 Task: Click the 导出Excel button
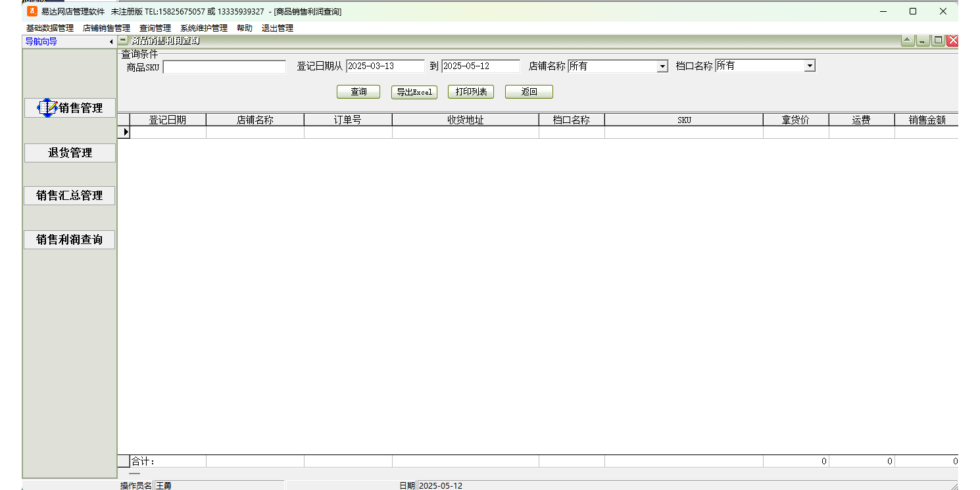[414, 92]
